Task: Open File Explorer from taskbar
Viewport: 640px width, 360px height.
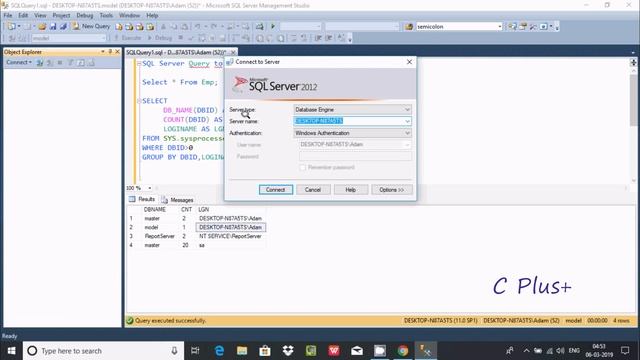Action: (242, 351)
